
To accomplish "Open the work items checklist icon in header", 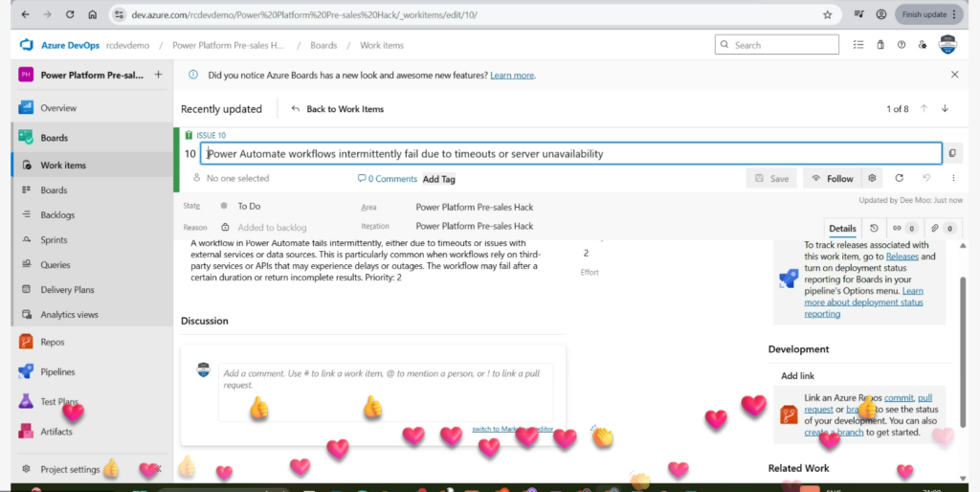I will (x=858, y=45).
